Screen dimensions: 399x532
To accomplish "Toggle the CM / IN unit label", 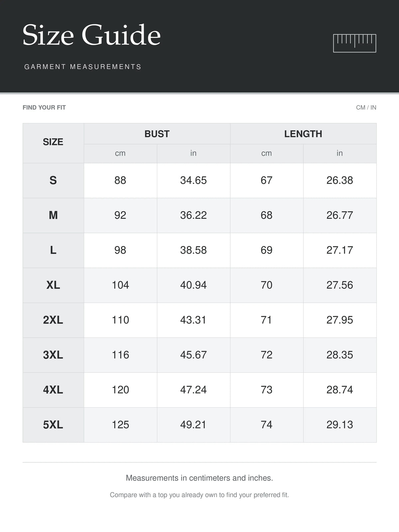I will pos(366,107).
